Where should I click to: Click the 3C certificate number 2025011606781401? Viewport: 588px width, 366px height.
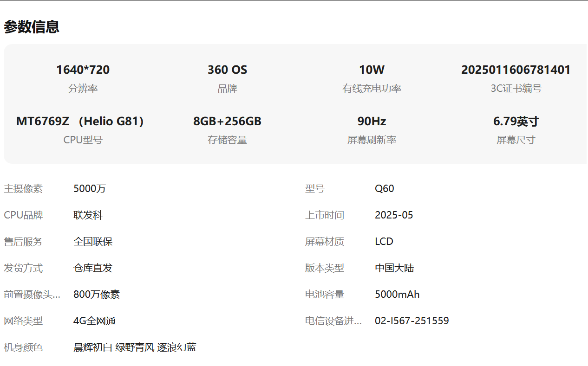tap(516, 70)
